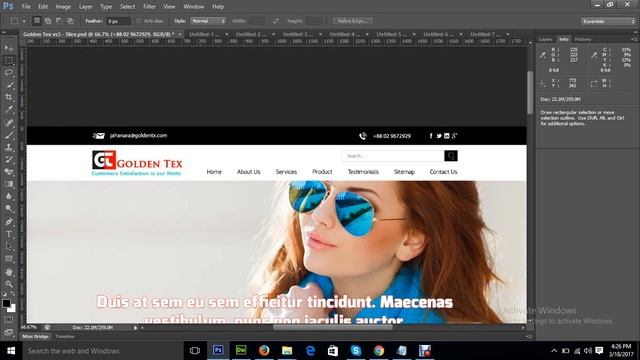Image resolution: width=640 pixels, height=360 pixels.
Task: Click the Refine Edge button
Action: point(352,21)
